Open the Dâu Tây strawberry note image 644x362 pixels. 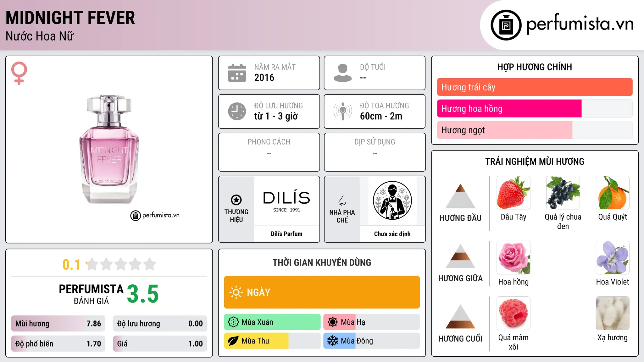click(x=514, y=193)
